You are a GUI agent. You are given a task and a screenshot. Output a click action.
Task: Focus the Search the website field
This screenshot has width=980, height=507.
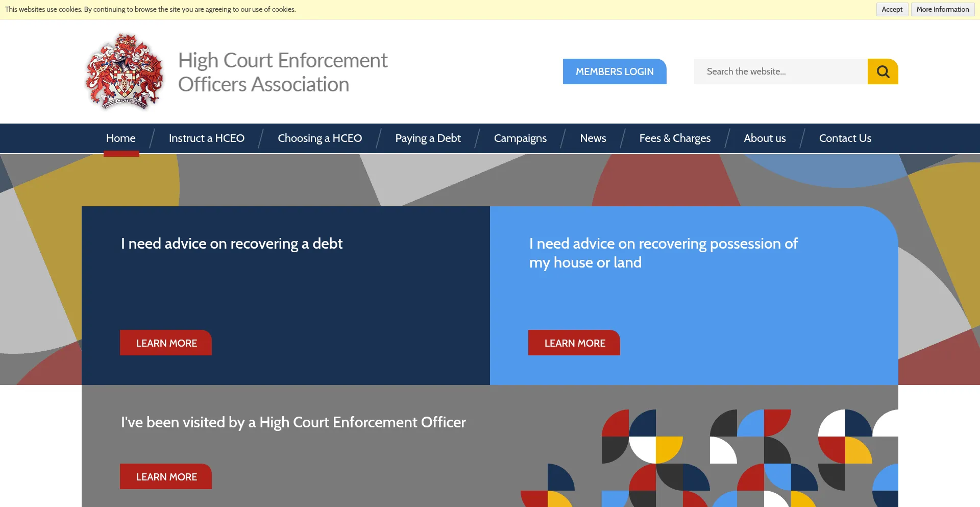tap(780, 71)
